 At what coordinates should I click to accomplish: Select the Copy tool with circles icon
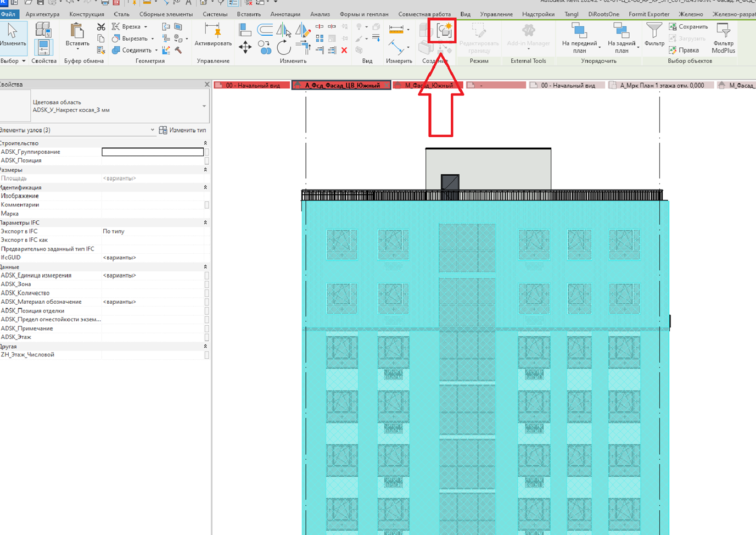(x=265, y=48)
